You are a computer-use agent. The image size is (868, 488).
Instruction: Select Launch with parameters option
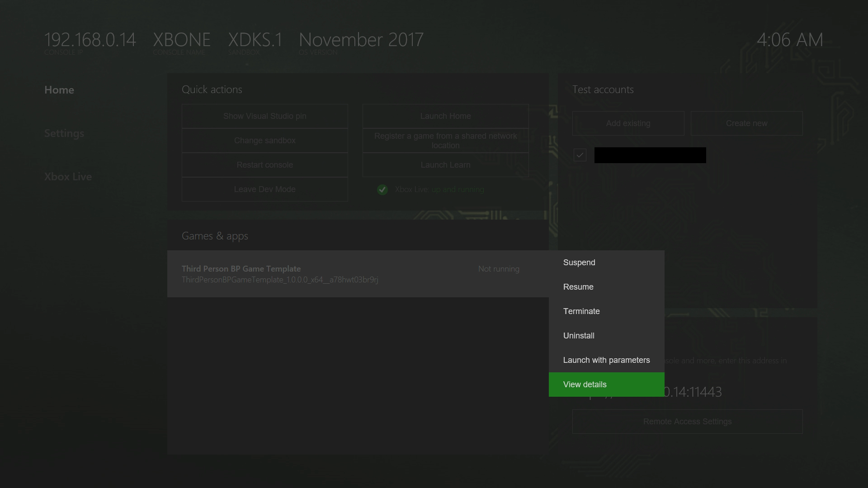tap(606, 360)
